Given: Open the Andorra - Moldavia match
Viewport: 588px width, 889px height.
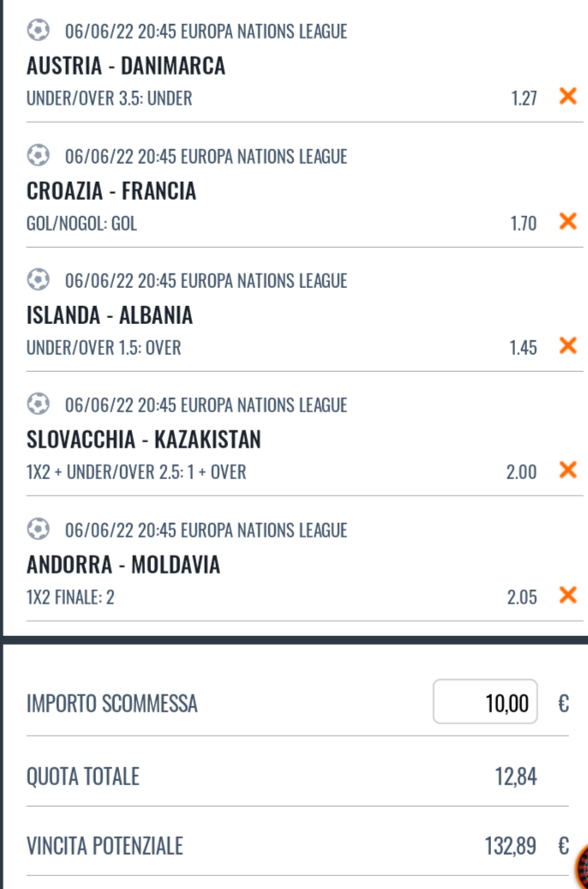Looking at the screenshot, I should click(x=123, y=565).
